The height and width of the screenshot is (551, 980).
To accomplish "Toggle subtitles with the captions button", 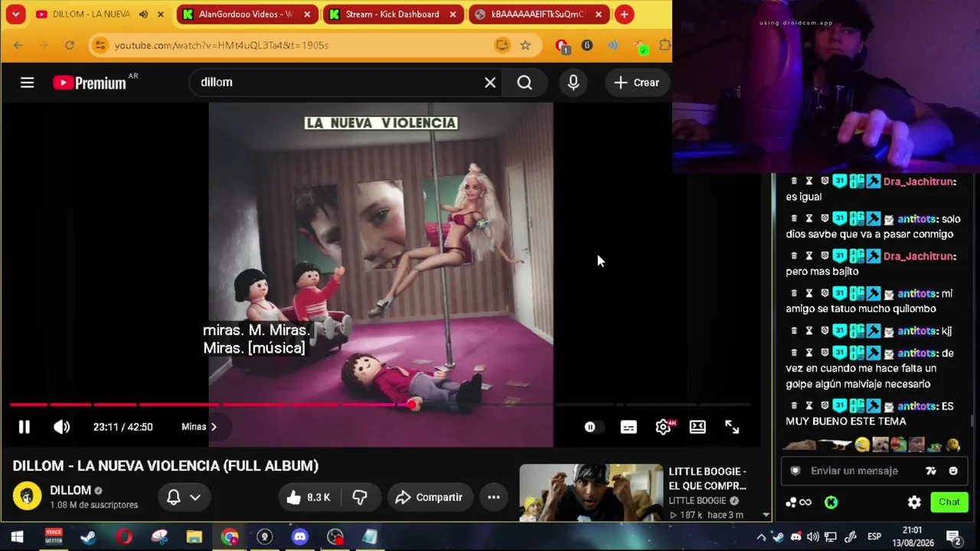I will click(x=629, y=427).
